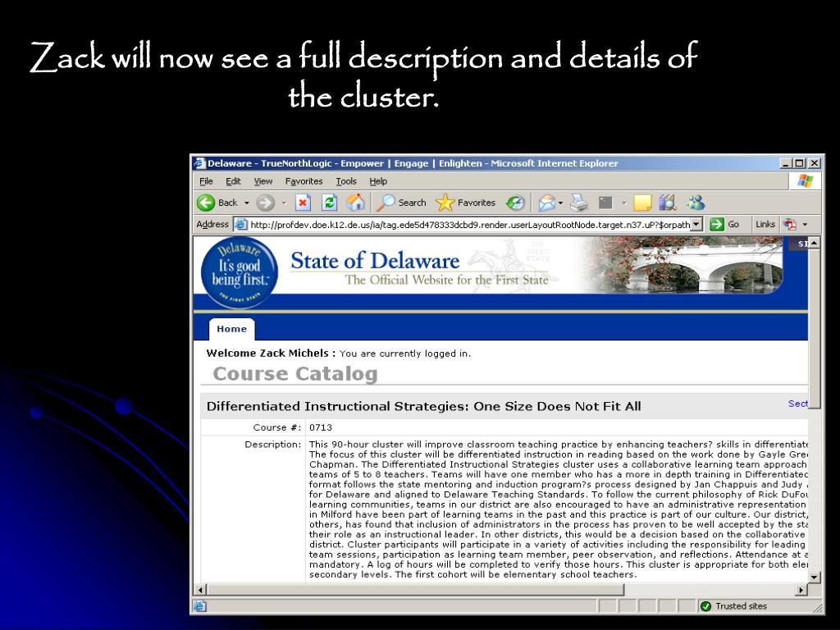Select the Home tab

pyautogui.click(x=232, y=329)
